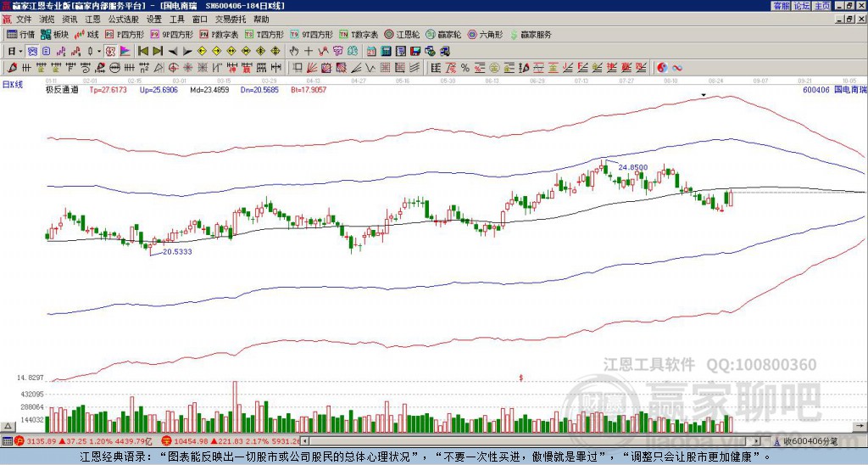Click the app logo icon in menu bar
This screenshot has height=465, width=868.
7,20
